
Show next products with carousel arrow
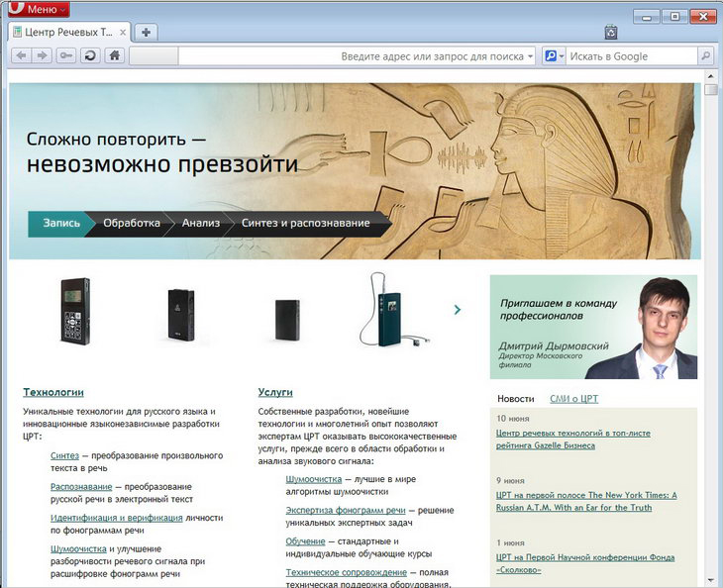(458, 310)
